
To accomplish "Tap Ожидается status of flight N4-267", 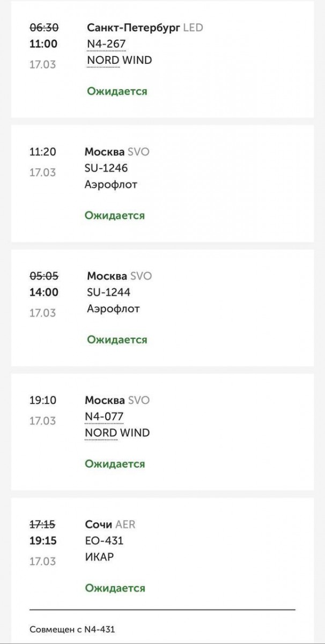I will [x=117, y=91].
